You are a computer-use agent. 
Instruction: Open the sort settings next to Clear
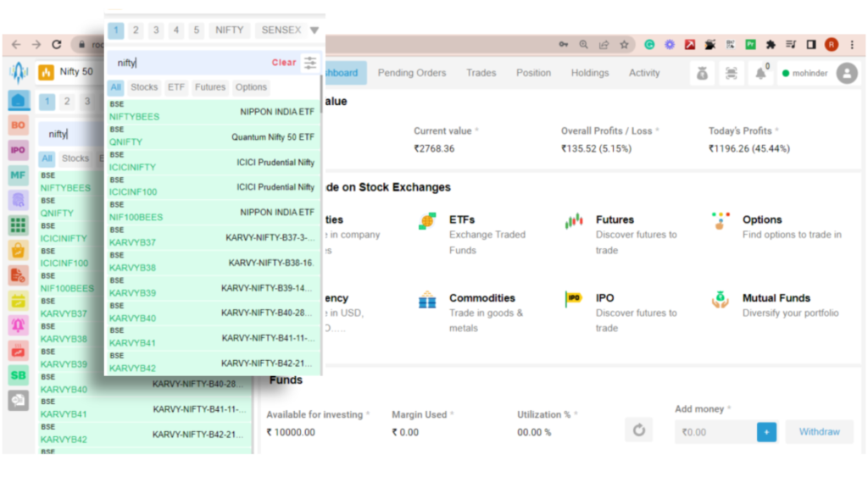(310, 62)
